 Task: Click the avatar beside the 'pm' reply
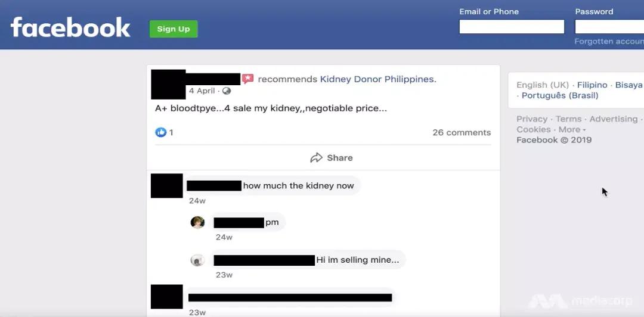[197, 222]
